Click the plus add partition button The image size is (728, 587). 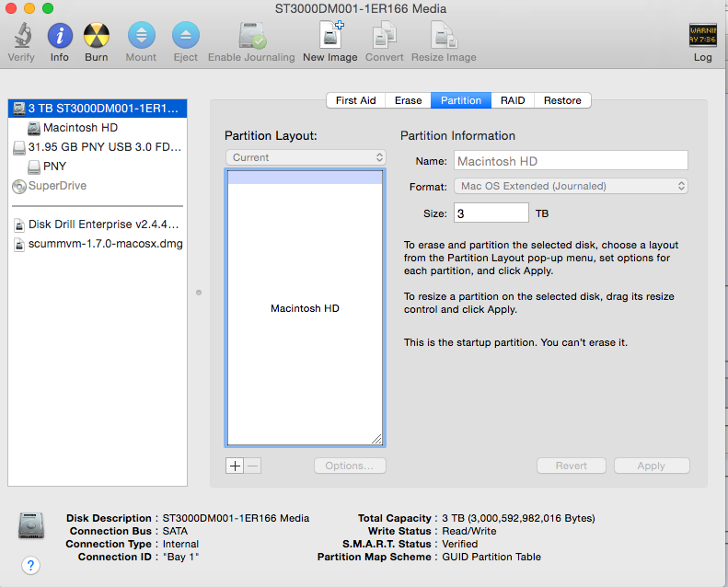coord(235,466)
